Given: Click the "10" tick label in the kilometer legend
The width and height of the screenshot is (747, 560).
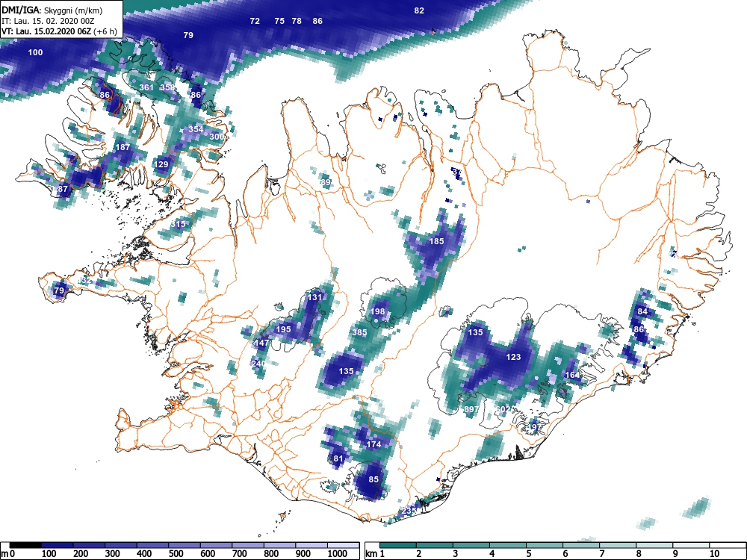Looking at the screenshot, I should click(x=713, y=554).
